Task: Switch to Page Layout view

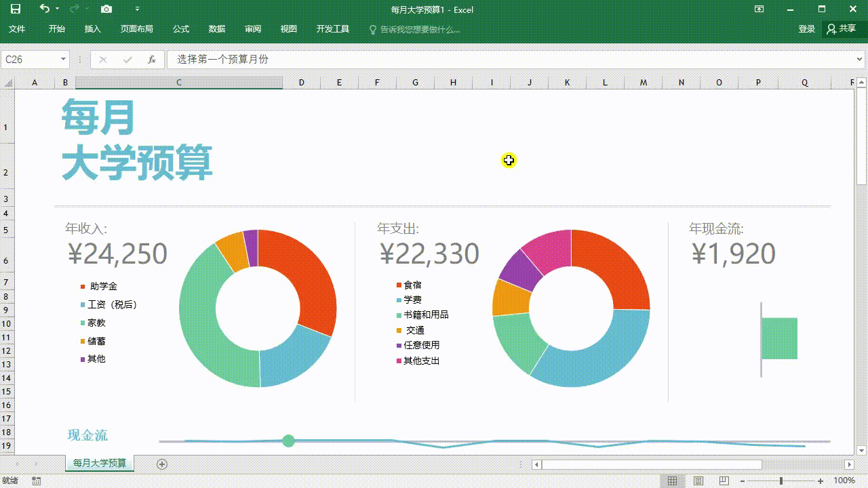Action: coord(698,481)
